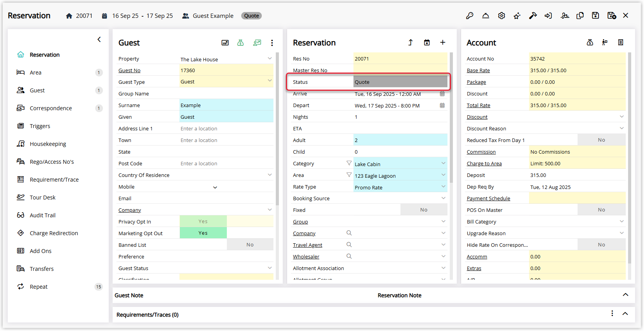Screen dimensions: 644x331
Task: Open the Guest panel three-dot menu
Action: click(x=272, y=43)
